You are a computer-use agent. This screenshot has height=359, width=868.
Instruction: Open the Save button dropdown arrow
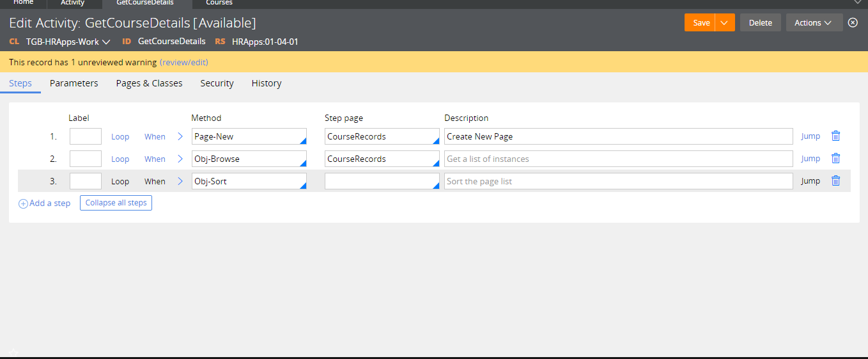(x=724, y=22)
